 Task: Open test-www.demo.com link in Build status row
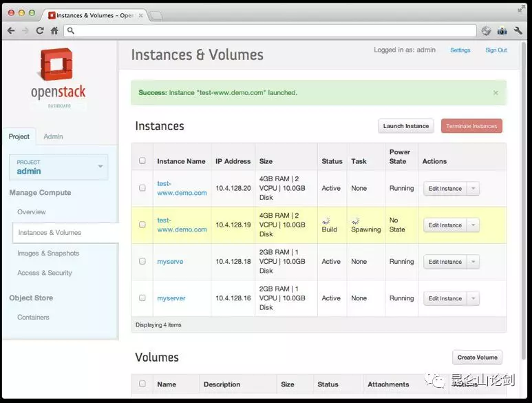182,225
